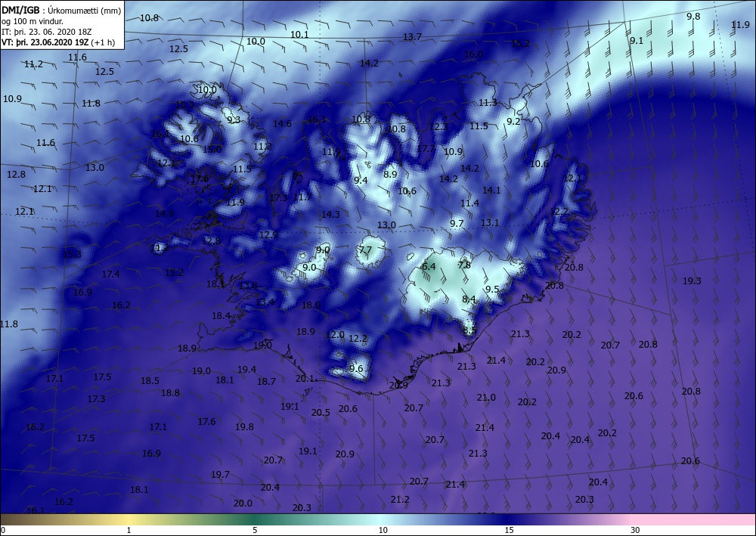Viewport: 756px width, 536px height.
Task: Click the map value 11.3
Action: (488, 102)
